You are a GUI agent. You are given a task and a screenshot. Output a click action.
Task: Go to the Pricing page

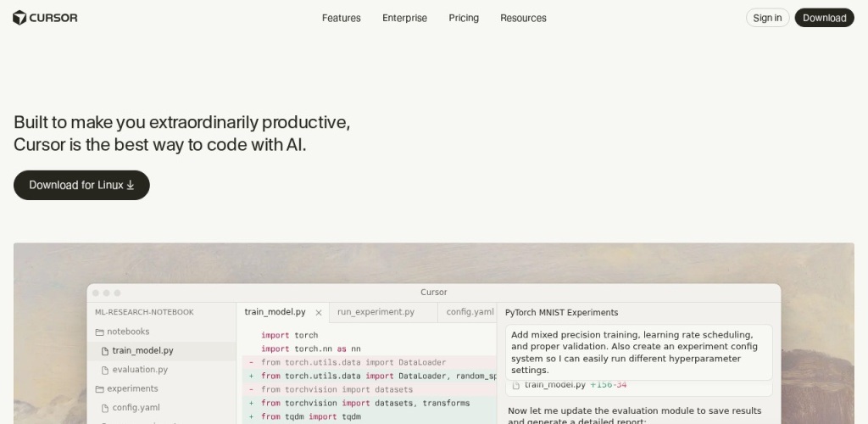pyautogui.click(x=464, y=18)
